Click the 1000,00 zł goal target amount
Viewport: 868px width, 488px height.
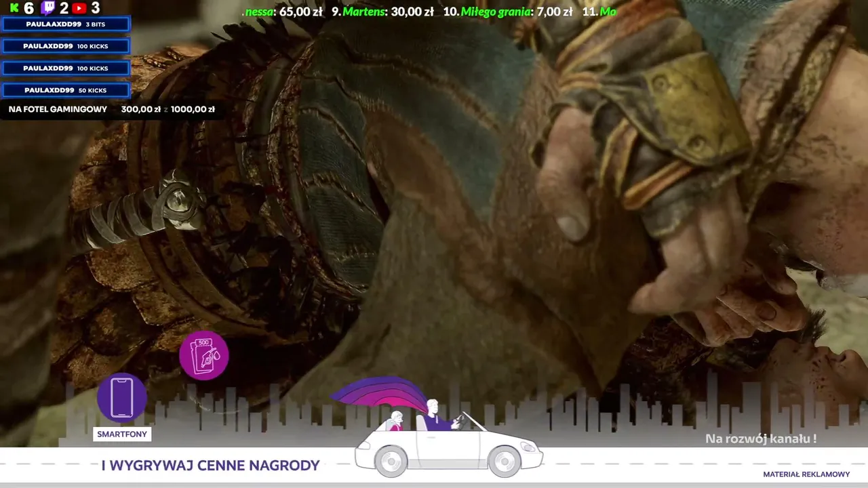point(193,109)
